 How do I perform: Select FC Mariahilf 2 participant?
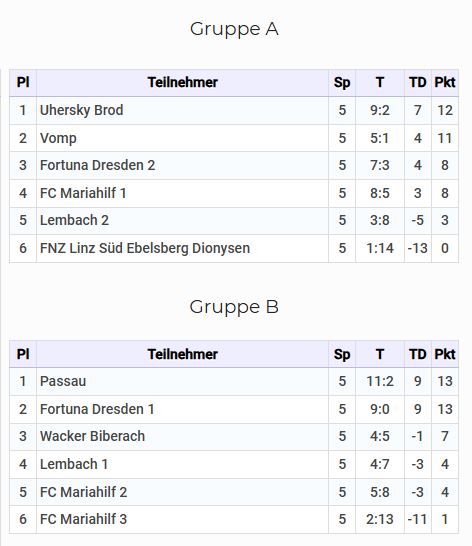84,492
